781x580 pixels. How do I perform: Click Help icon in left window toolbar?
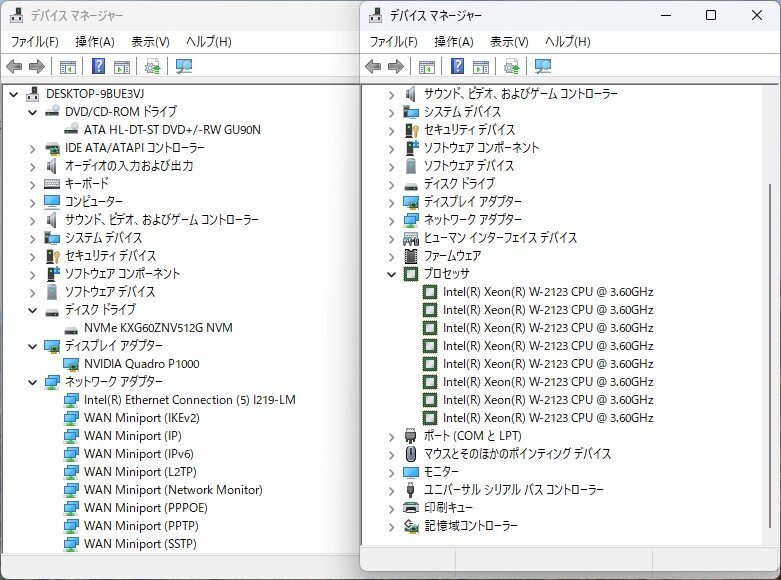(99, 66)
